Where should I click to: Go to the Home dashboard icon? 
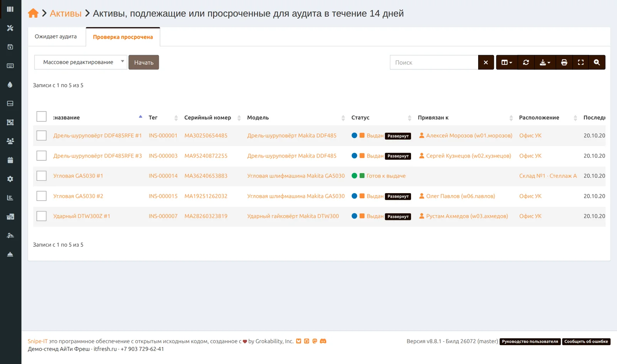(33, 13)
